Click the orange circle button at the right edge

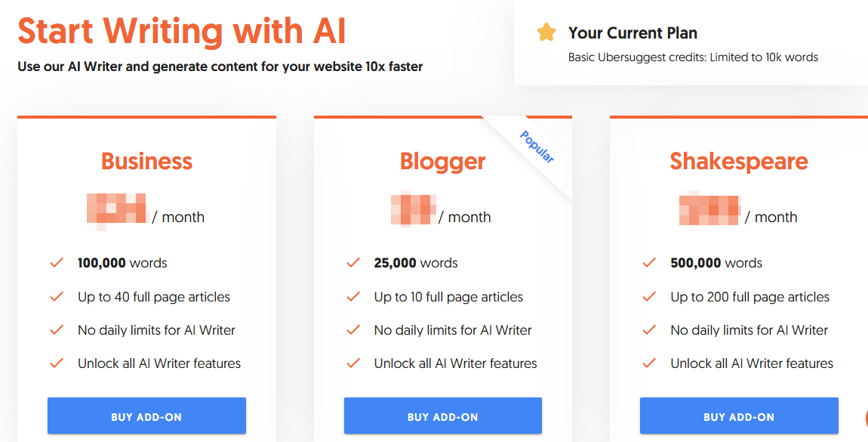click(x=864, y=418)
